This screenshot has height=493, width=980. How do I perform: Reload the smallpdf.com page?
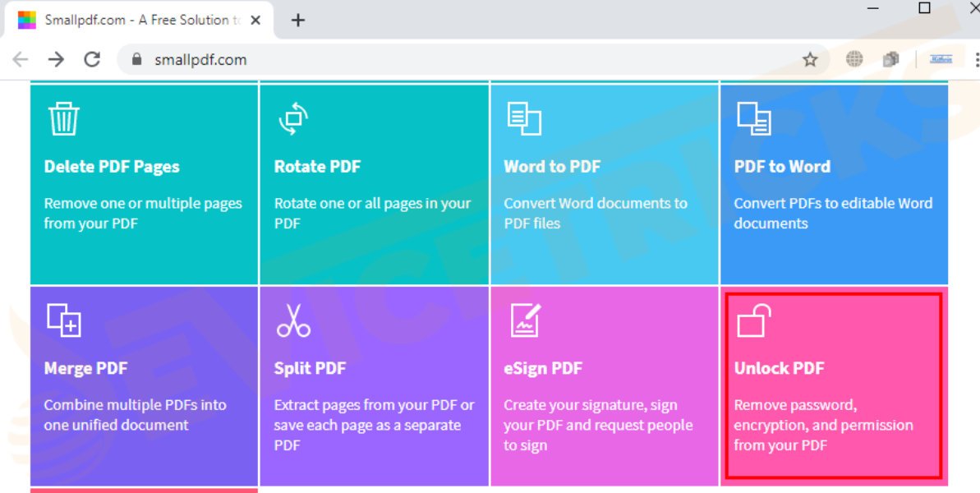pyautogui.click(x=93, y=59)
